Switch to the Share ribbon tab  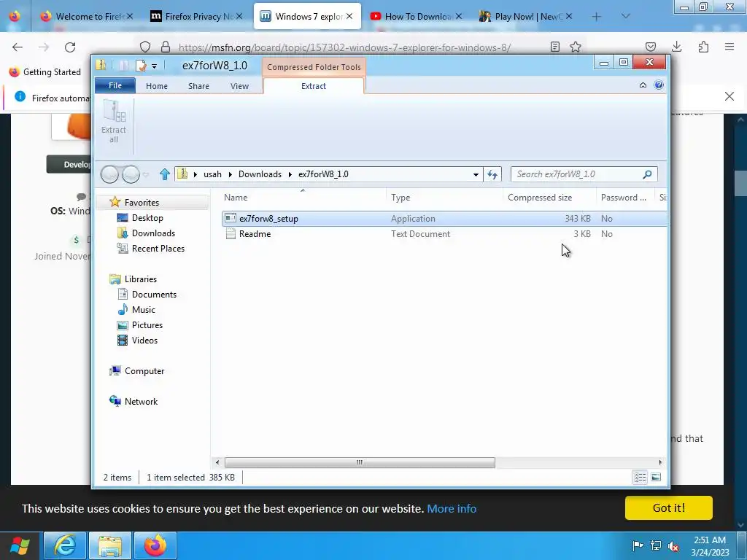click(x=198, y=86)
